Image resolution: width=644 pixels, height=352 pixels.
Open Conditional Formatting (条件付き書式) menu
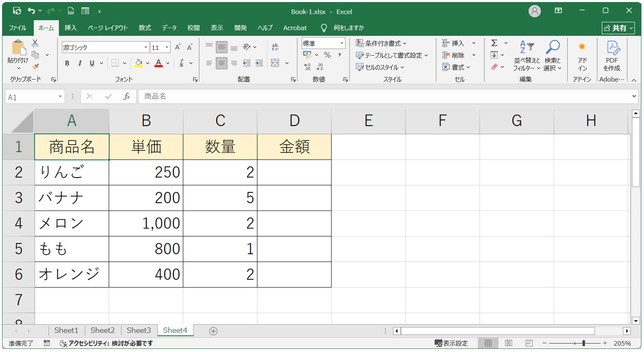pyautogui.click(x=381, y=43)
